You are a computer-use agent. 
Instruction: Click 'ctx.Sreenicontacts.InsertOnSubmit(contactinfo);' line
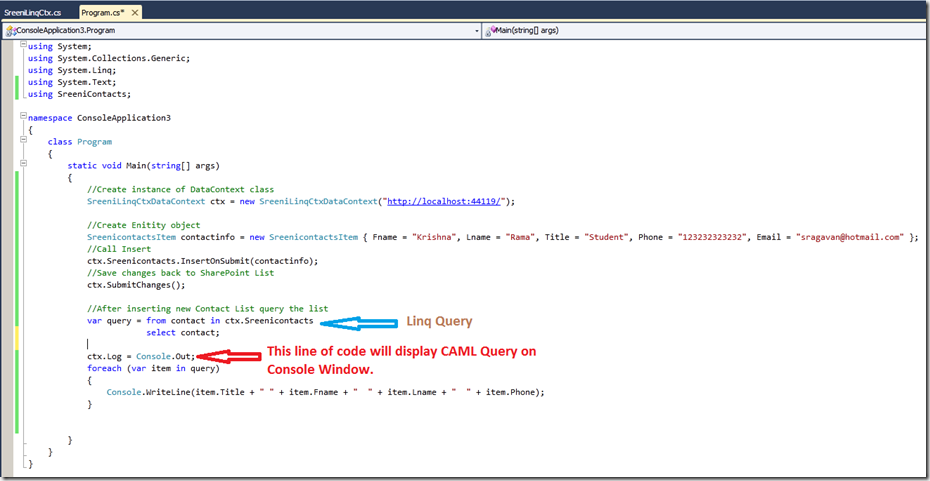pyautogui.click(x=202, y=261)
